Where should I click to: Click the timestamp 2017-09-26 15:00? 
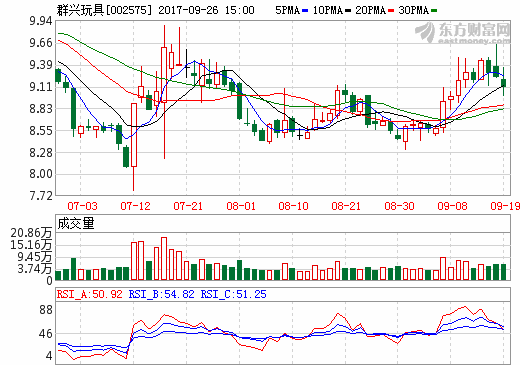(206, 10)
